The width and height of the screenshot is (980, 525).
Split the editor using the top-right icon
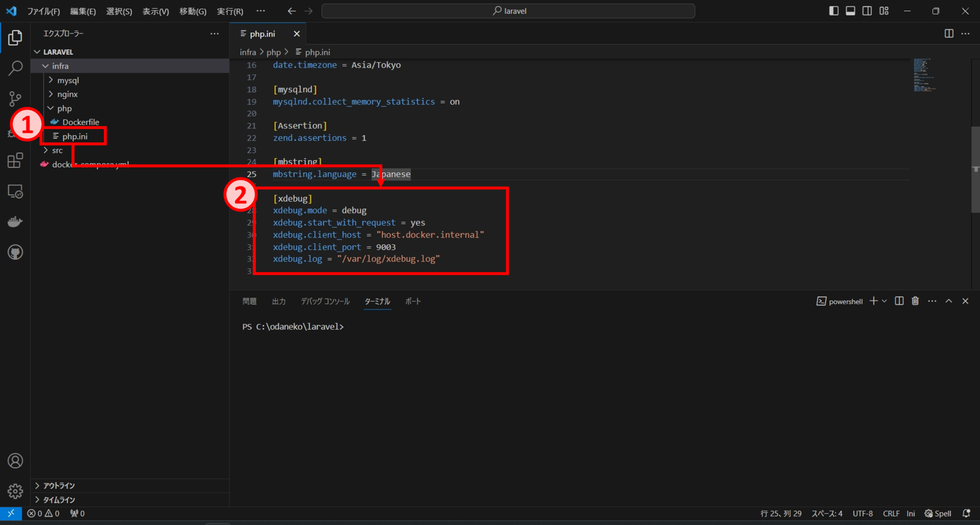(x=948, y=34)
